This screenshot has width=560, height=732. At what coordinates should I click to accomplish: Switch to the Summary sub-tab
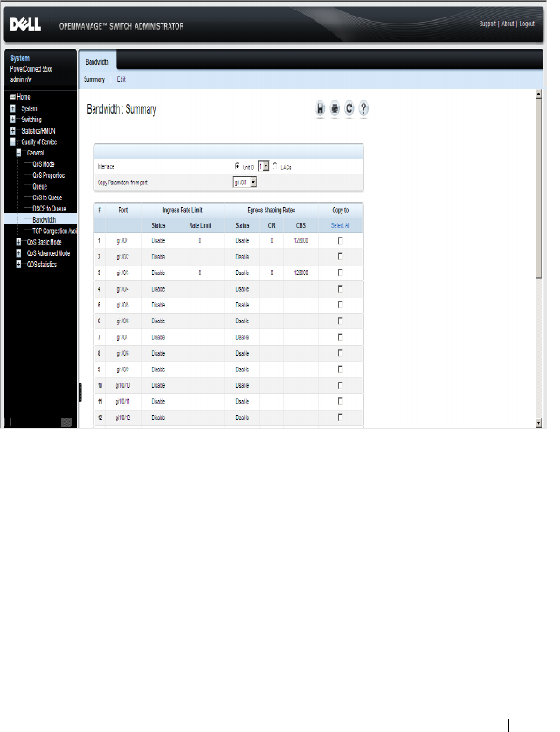point(94,79)
